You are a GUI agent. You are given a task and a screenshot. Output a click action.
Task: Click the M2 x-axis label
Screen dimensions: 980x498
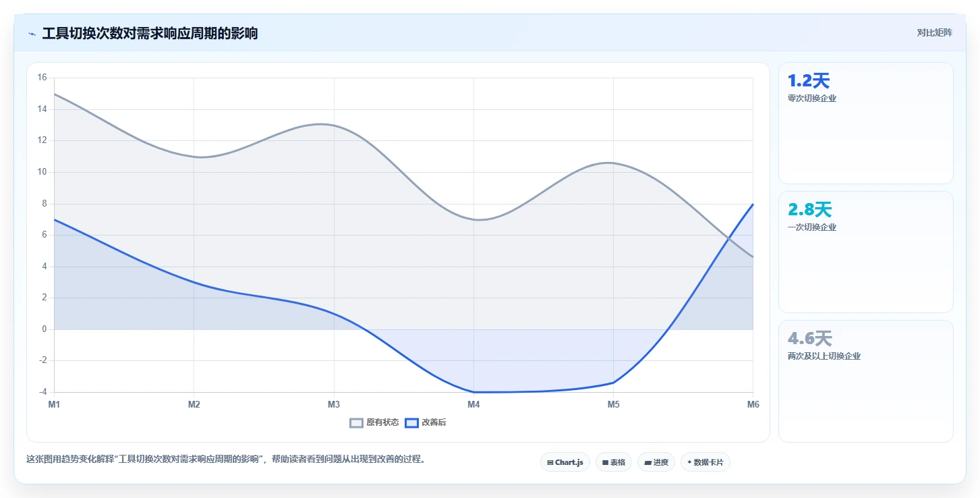(194, 405)
